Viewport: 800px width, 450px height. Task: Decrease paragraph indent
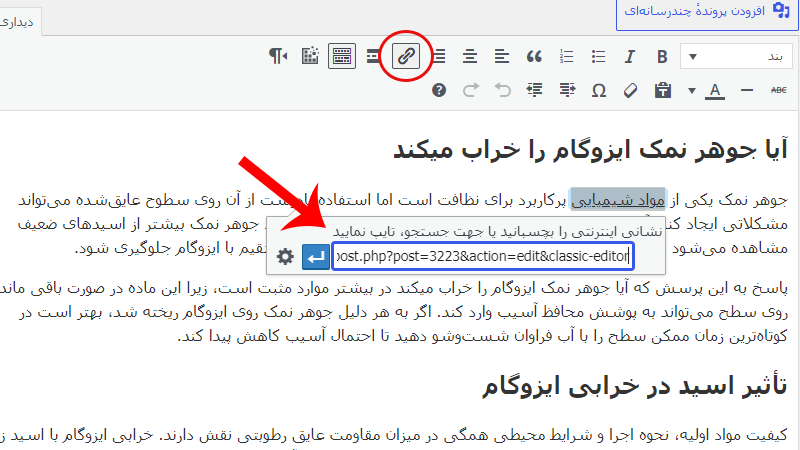point(567,90)
